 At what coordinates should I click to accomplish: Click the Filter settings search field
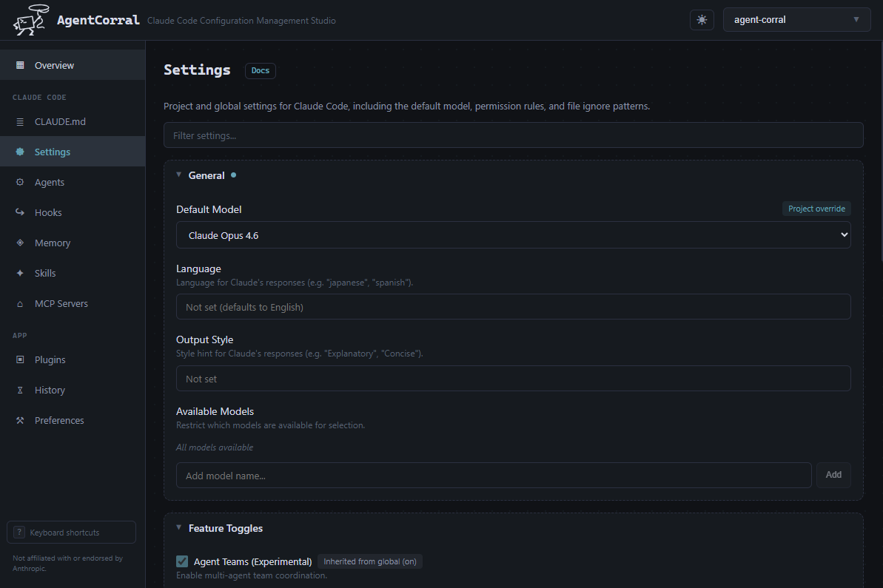point(513,135)
